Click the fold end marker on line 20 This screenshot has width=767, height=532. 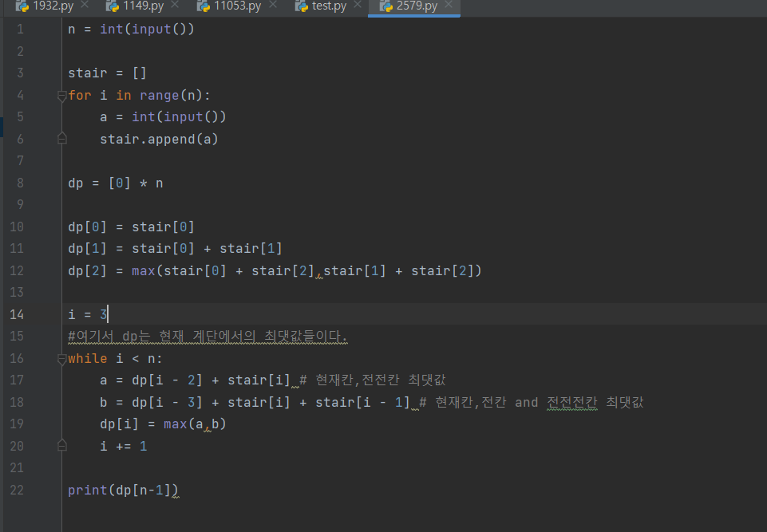pyautogui.click(x=62, y=445)
